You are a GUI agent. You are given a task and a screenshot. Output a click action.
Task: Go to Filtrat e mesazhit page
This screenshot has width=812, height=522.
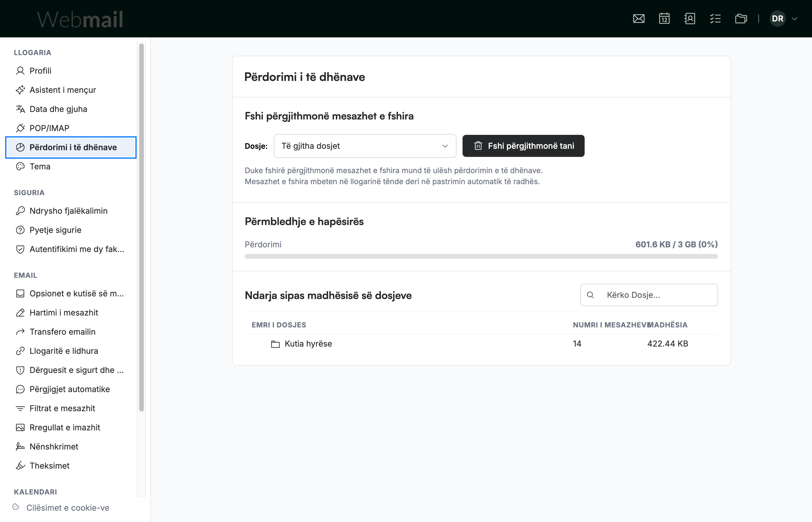(71, 408)
